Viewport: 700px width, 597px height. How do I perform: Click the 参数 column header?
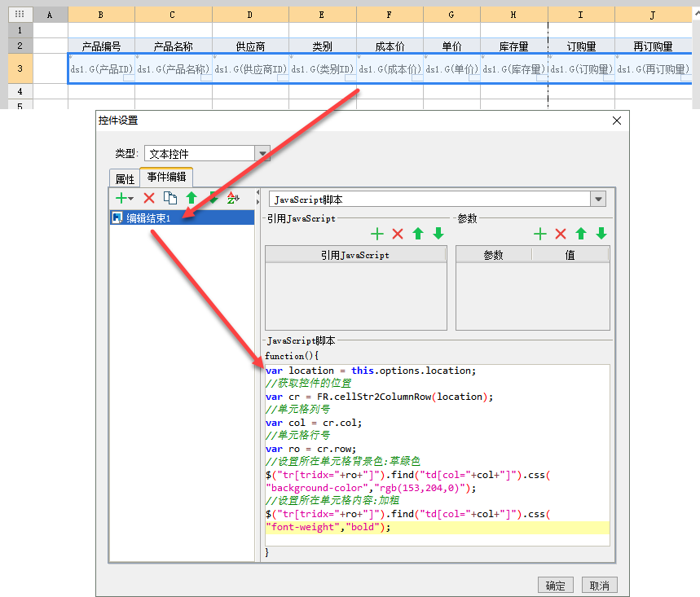493,255
